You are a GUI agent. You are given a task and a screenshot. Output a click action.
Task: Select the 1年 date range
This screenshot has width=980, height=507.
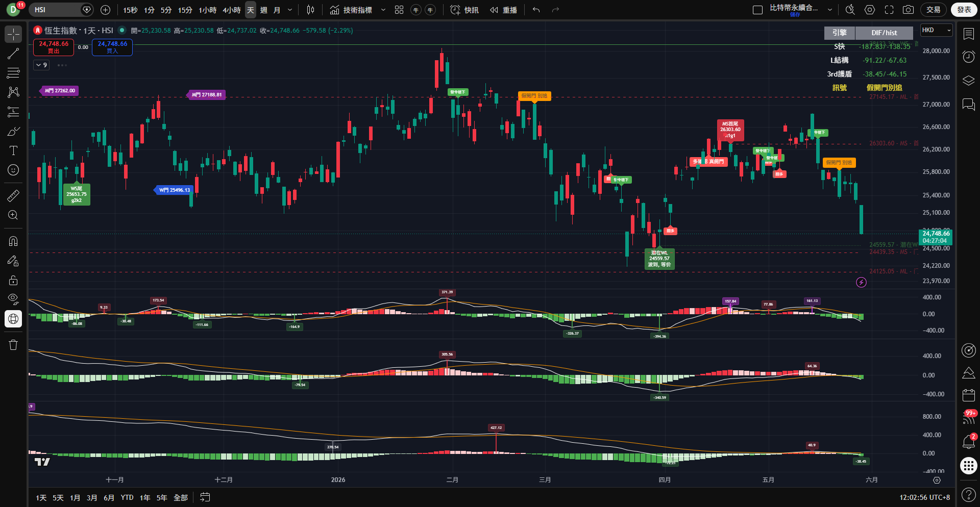[x=145, y=497]
